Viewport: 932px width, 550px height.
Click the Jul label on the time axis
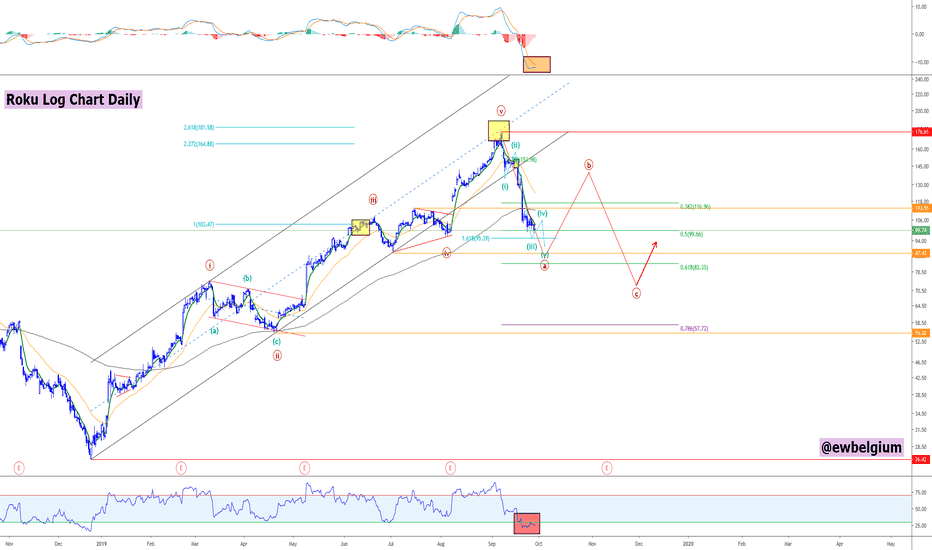point(391,543)
